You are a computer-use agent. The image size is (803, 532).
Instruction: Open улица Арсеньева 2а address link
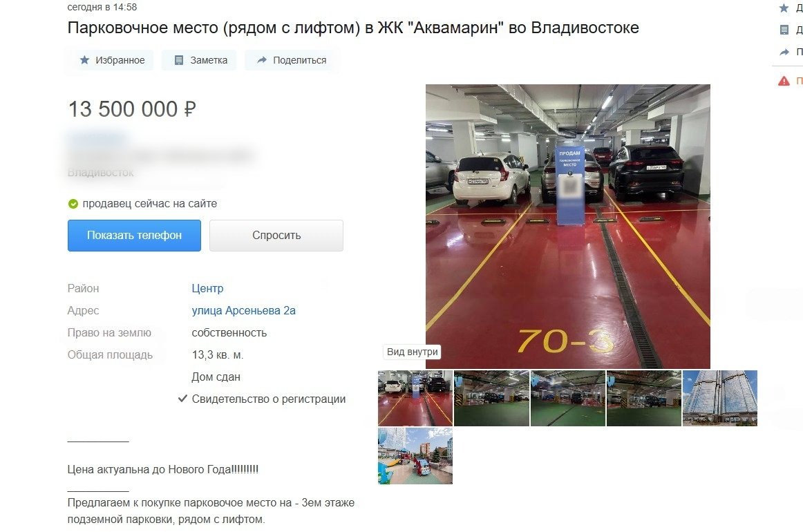tap(243, 310)
